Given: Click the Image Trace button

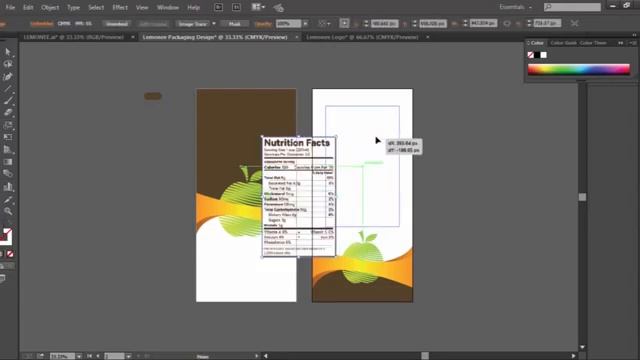Looking at the screenshot, I should [193, 24].
